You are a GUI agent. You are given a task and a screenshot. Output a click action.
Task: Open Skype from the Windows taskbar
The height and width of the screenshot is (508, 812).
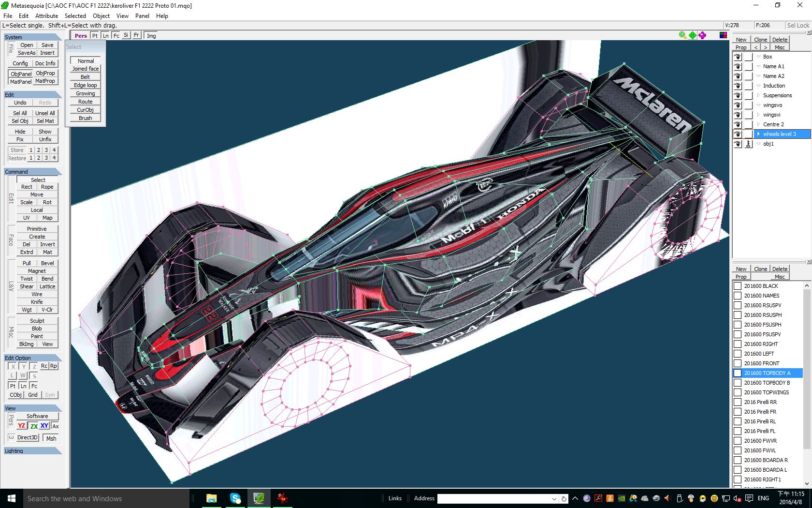(x=235, y=498)
